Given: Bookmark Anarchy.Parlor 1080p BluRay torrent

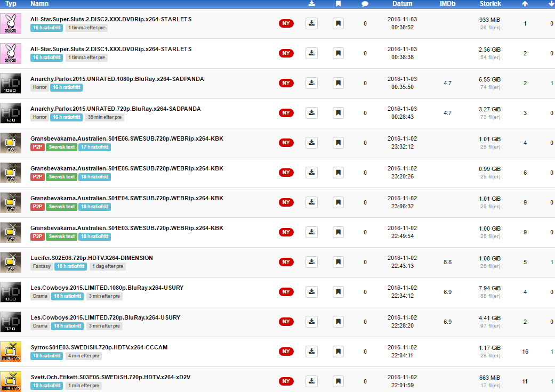Looking at the screenshot, I should (339, 83).
